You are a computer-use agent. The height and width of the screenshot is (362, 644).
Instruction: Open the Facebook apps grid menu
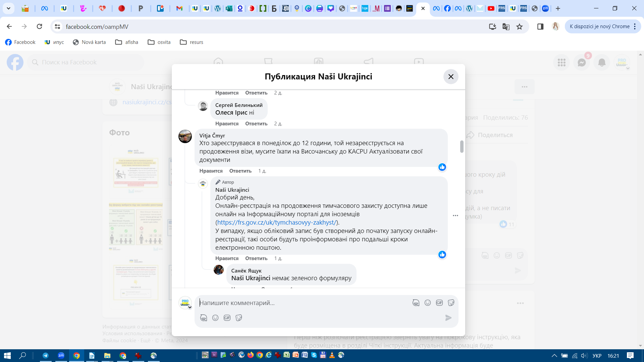click(561, 62)
